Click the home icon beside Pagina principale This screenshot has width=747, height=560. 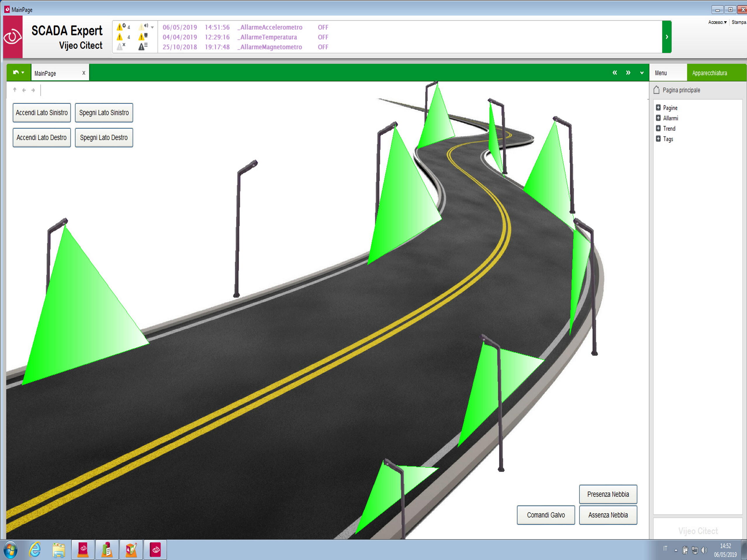click(657, 90)
